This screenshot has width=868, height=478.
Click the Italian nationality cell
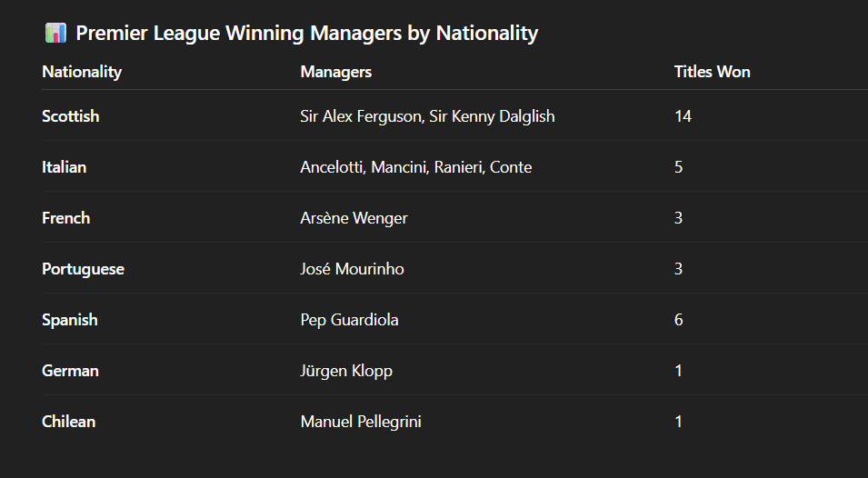point(65,167)
